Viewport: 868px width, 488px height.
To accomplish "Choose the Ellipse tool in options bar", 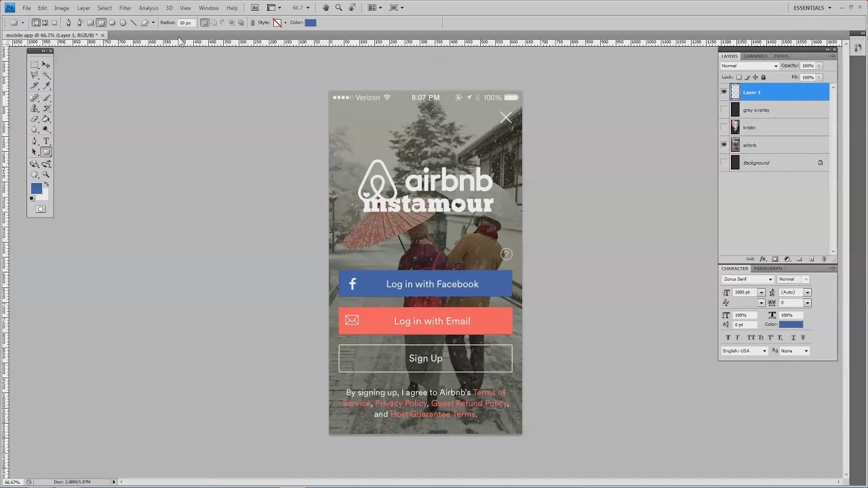I will [112, 22].
